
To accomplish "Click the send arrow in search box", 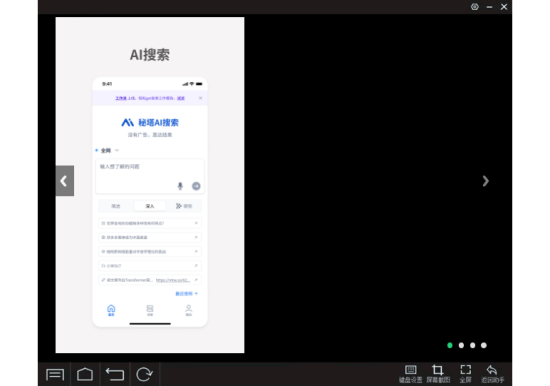I will 196,186.
